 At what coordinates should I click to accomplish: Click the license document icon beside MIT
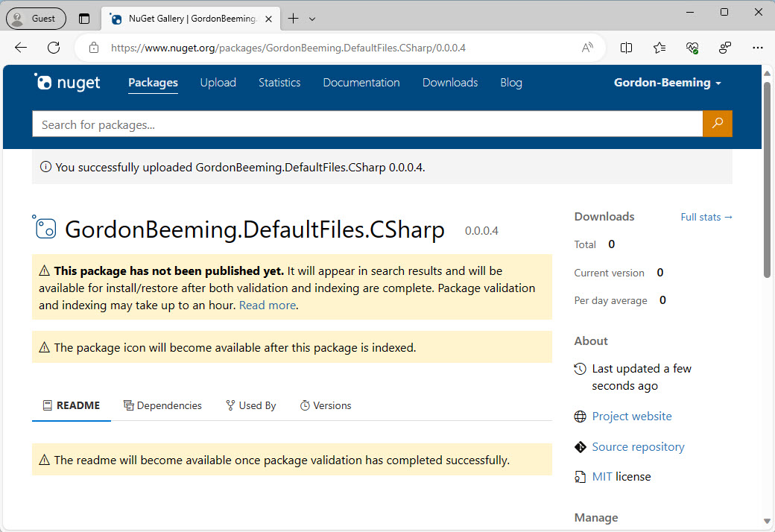click(x=581, y=477)
